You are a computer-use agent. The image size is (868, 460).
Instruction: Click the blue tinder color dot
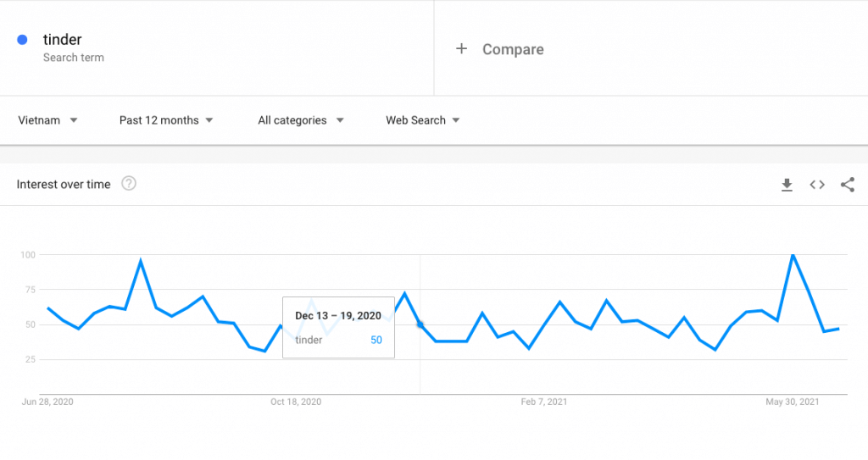pyautogui.click(x=22, y=39)
